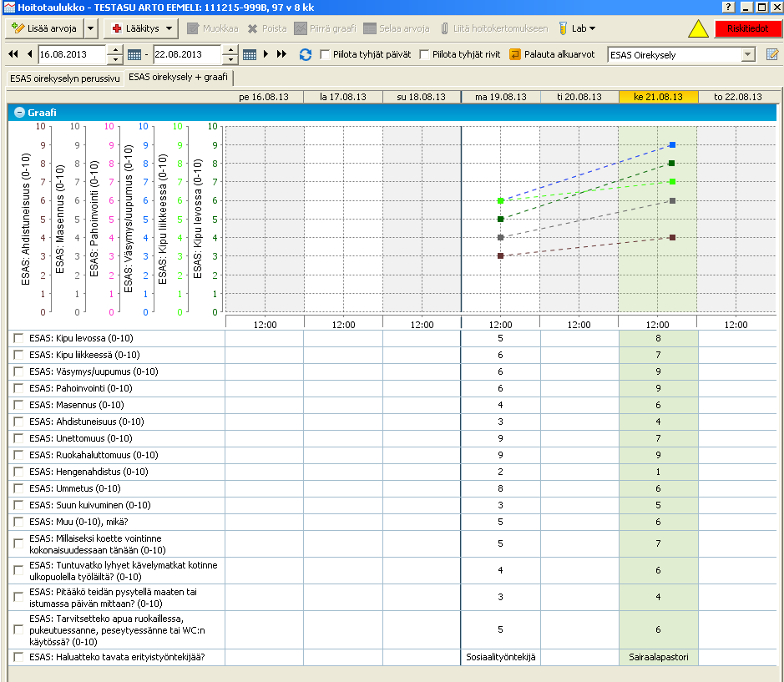Open the Lisää arvoja dropdown arrow
The width and height of the screenshot is (784, 682).
point(90,28)
